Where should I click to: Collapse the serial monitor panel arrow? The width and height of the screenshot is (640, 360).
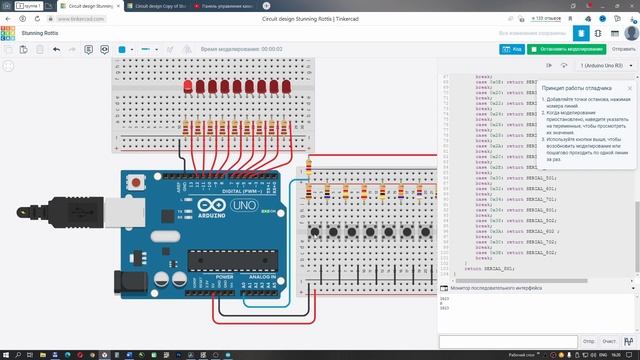tap(633, 288)
